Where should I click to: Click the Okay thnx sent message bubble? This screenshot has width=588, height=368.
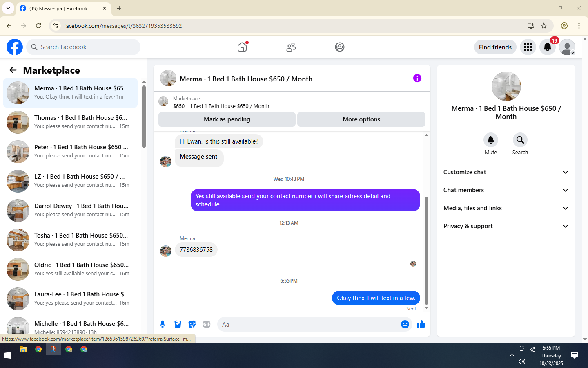tap(376, 298)
